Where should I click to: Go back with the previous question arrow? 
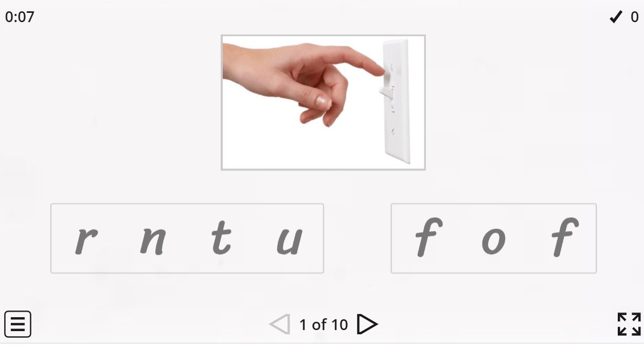click(x=280, y=324)
